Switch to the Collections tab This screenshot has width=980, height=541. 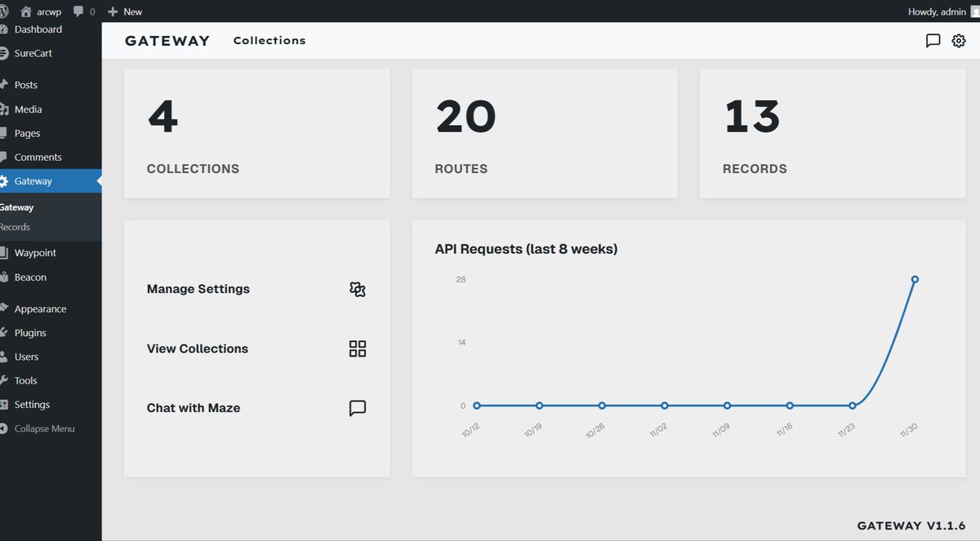coord(269,40)
